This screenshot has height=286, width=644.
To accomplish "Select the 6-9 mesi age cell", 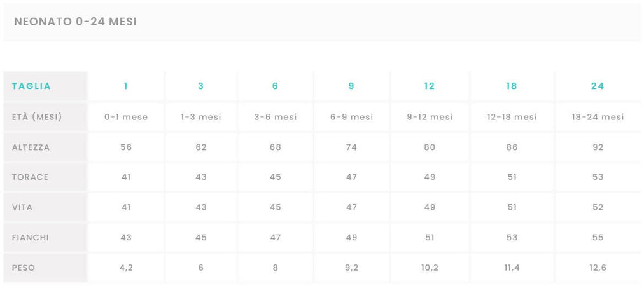I will [x=351, y=117].
